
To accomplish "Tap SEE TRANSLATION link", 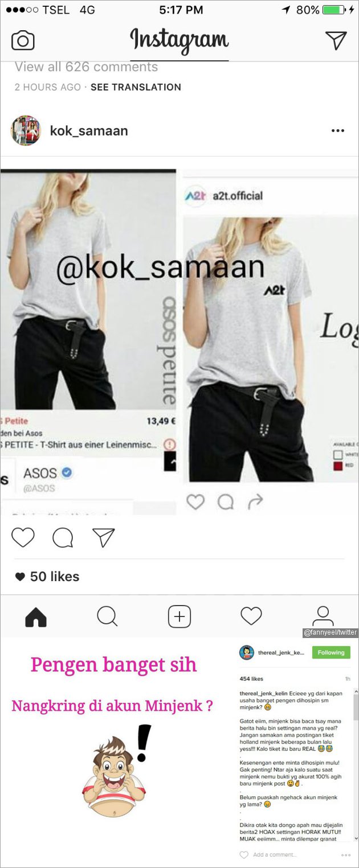I will click(136, 87).
